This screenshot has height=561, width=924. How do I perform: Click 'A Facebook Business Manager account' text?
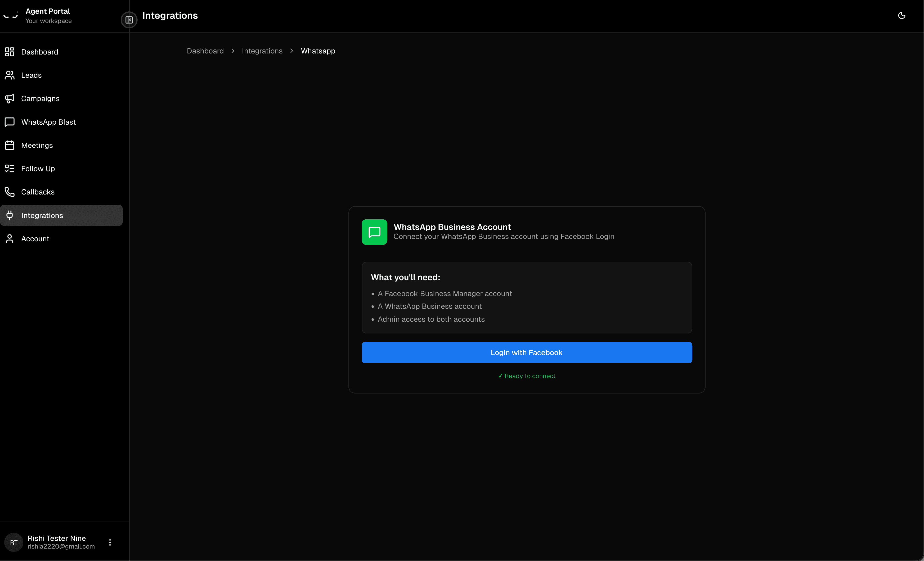coord(445,293)
